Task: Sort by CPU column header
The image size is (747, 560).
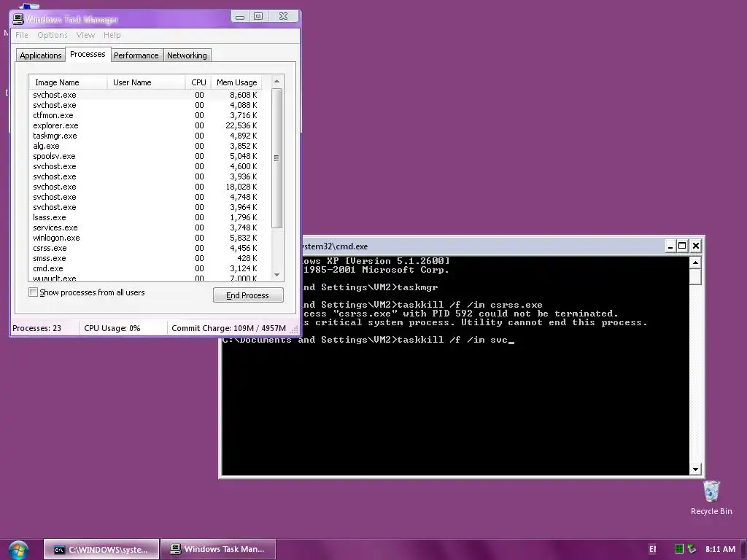Action: click(x=198, y=82)
